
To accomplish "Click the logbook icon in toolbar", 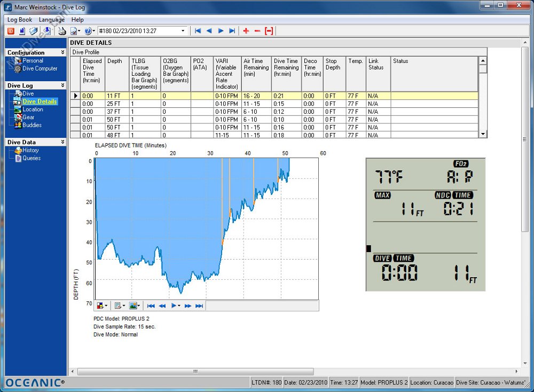I will (33, 31).
